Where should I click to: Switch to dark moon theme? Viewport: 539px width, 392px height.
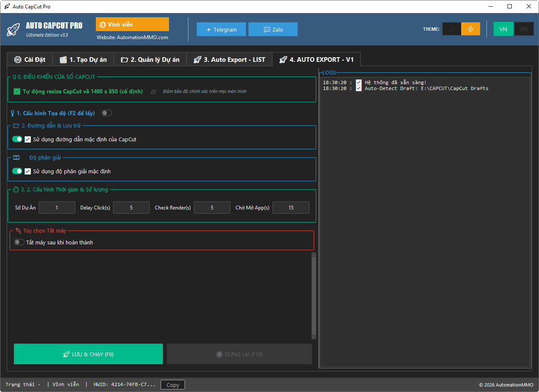pos(452,29)
